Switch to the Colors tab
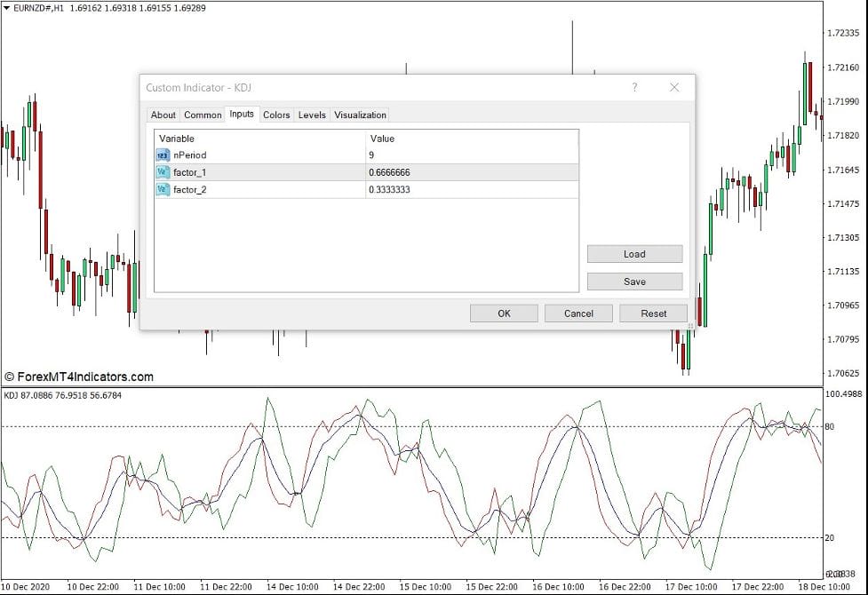Image resolution: width=868 pixels, height=595 pixels. (275, 115)
